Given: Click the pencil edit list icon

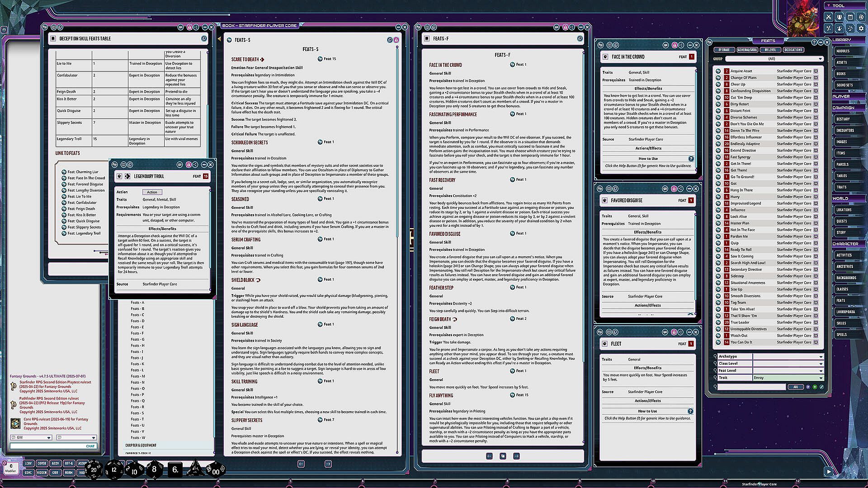Looking at the screenshot, I should pyautogui.click(x=821, y=387).
